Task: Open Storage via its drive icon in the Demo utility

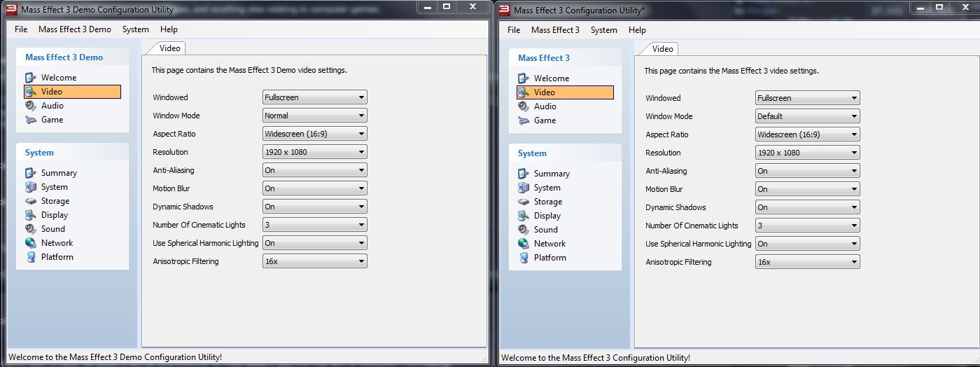Action: pos(31,201)
